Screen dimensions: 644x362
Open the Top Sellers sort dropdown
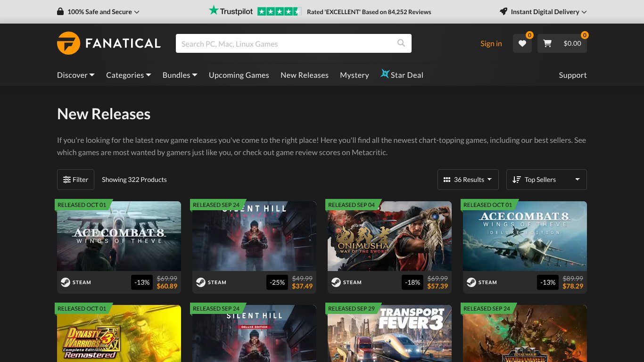(x=546, y=180)
